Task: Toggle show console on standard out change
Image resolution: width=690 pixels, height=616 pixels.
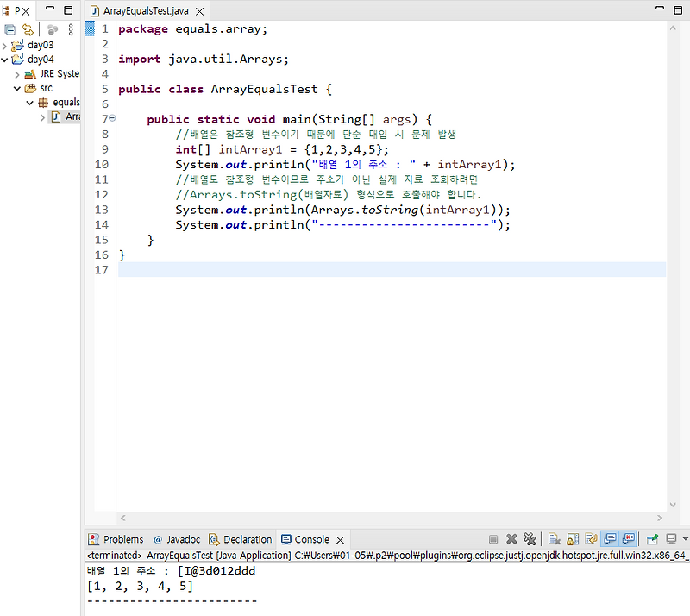Action: [610, 539]
